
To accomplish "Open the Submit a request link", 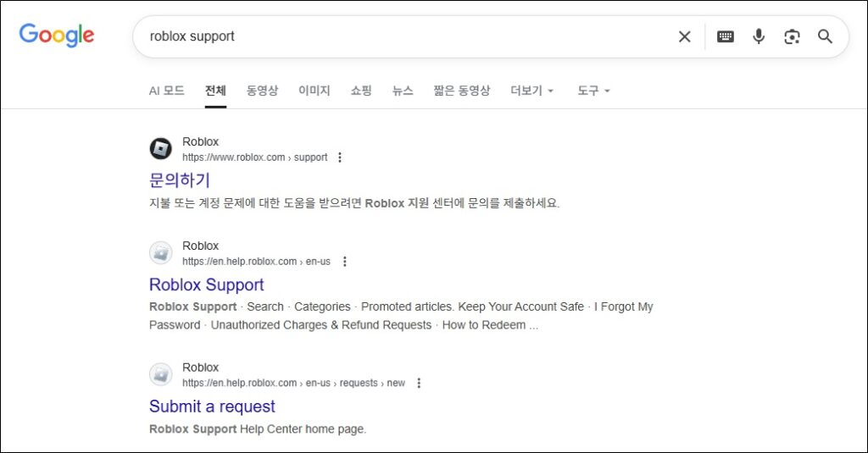I will tap(212, 406).
